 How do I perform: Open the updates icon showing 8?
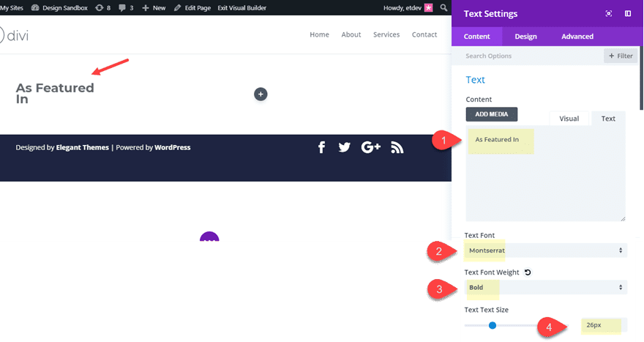click(100, 8)
